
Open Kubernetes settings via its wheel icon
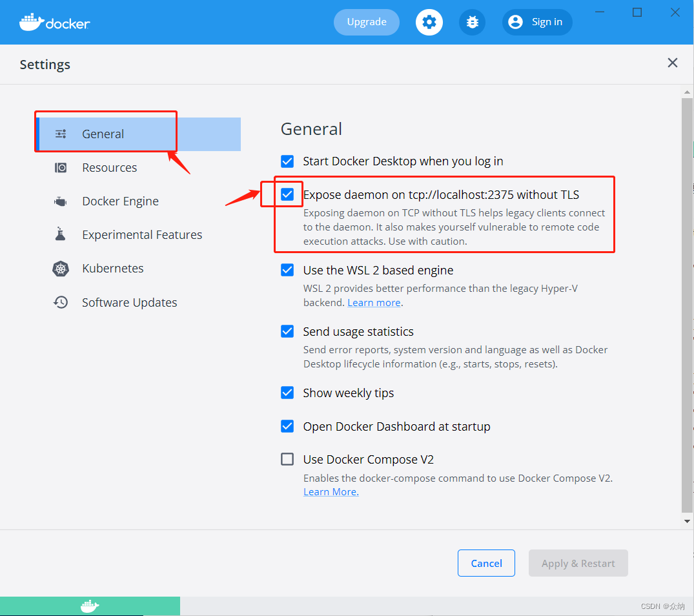pyautogui.click(x=60, y=268)
